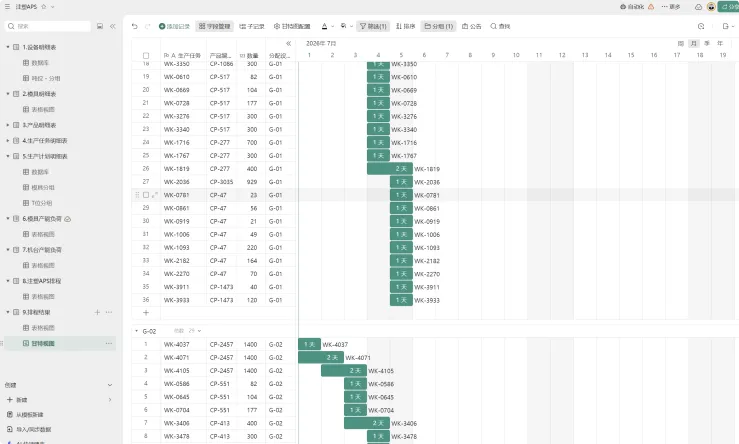This screenshot has width=739, height=444.
Task: Open the more (…) menu in the title bar
Action: [671, 7]
